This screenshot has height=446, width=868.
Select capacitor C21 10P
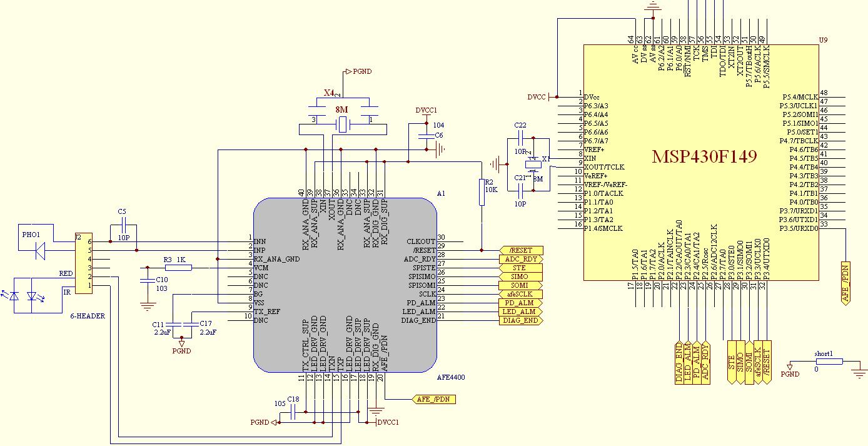521,190
